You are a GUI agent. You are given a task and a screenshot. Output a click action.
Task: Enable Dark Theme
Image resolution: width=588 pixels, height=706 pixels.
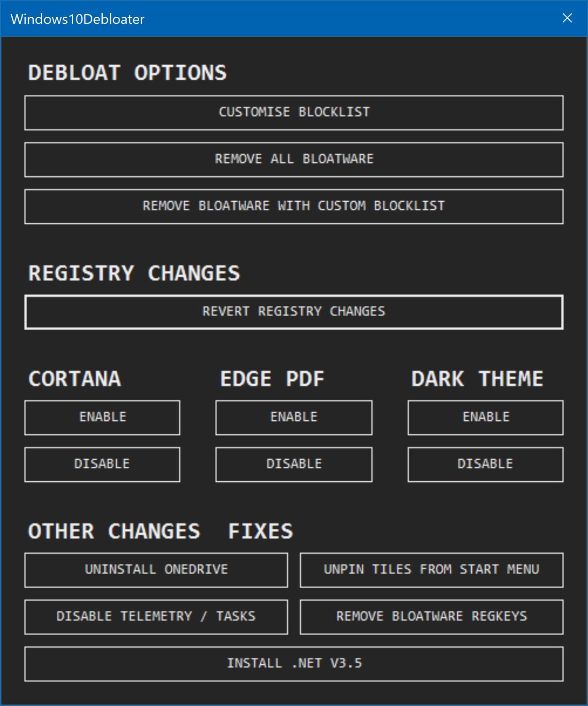[x=485, y=418]
